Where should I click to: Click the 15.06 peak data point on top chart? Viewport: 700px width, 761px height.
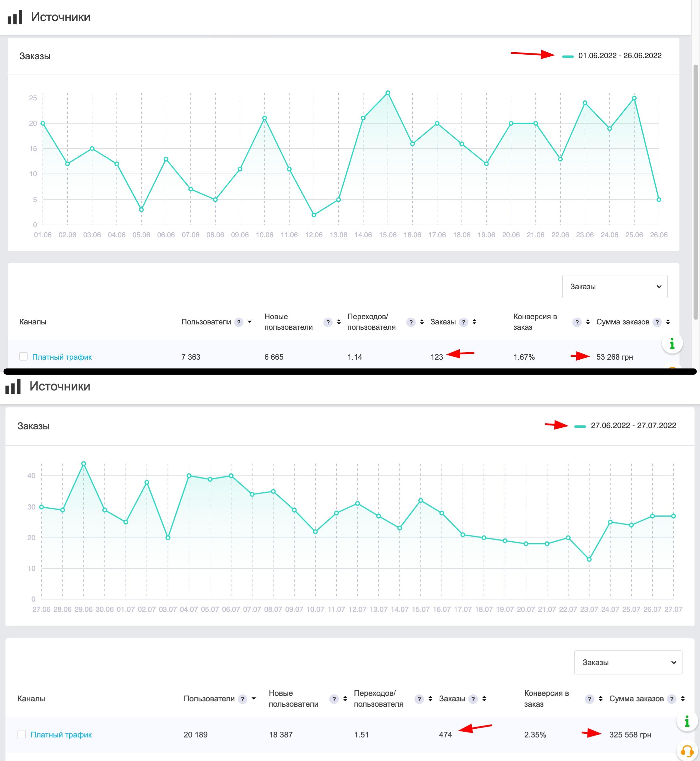pyautogui.click(x=388, y=93)
